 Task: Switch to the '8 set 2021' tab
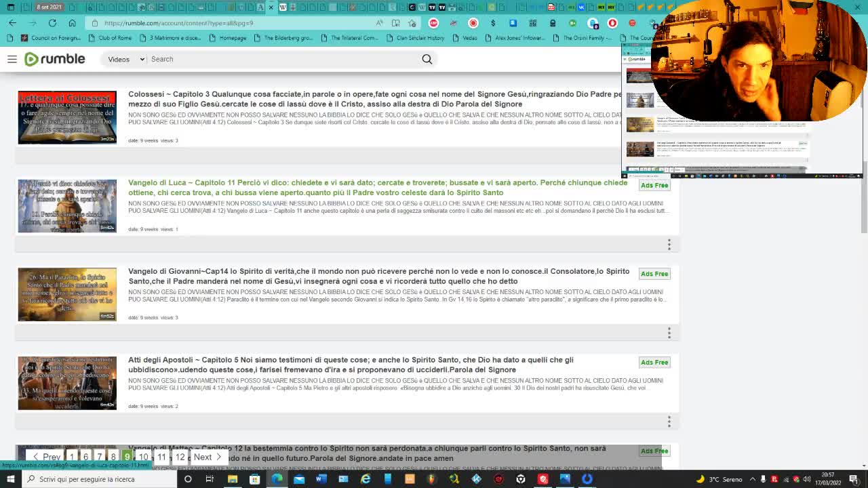coord(49,7)
